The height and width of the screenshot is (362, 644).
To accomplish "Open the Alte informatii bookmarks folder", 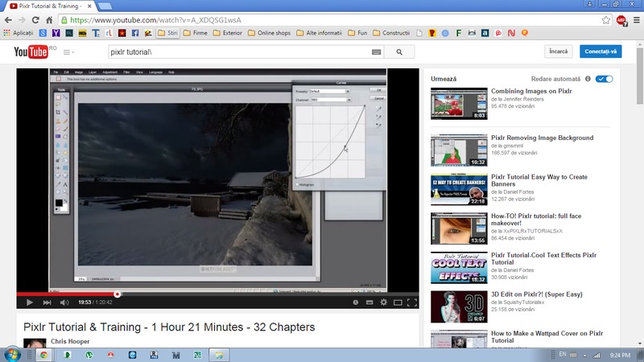I will click(319, 33).
